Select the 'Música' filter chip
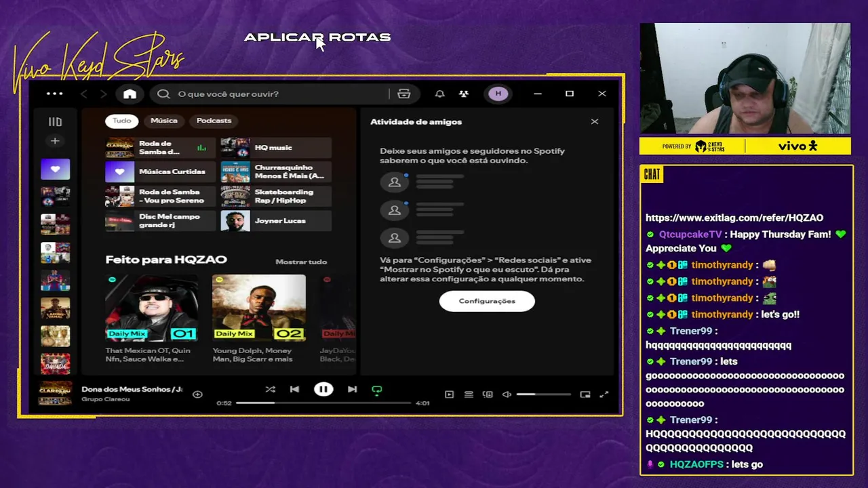 164,121
